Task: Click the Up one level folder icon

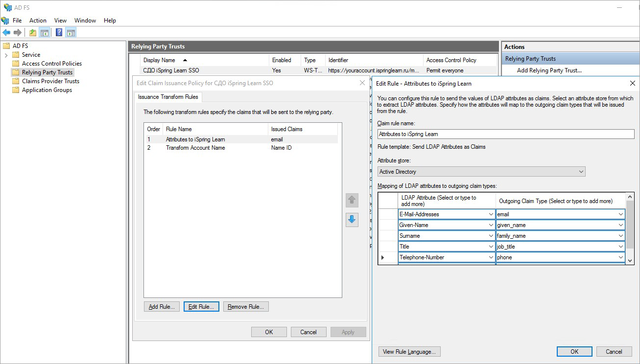Action: [x=32, y=33]
